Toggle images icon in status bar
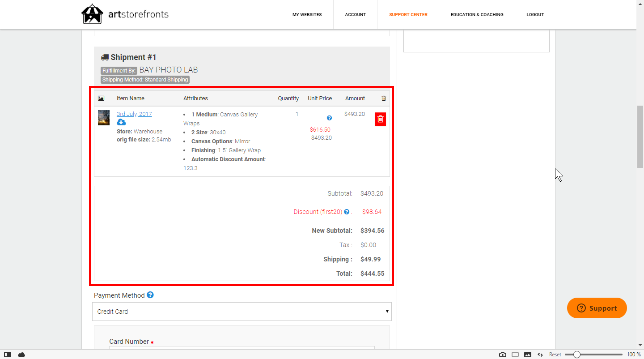Image resolution: width=644 pixels, height=359 pixels. (528, 355)
